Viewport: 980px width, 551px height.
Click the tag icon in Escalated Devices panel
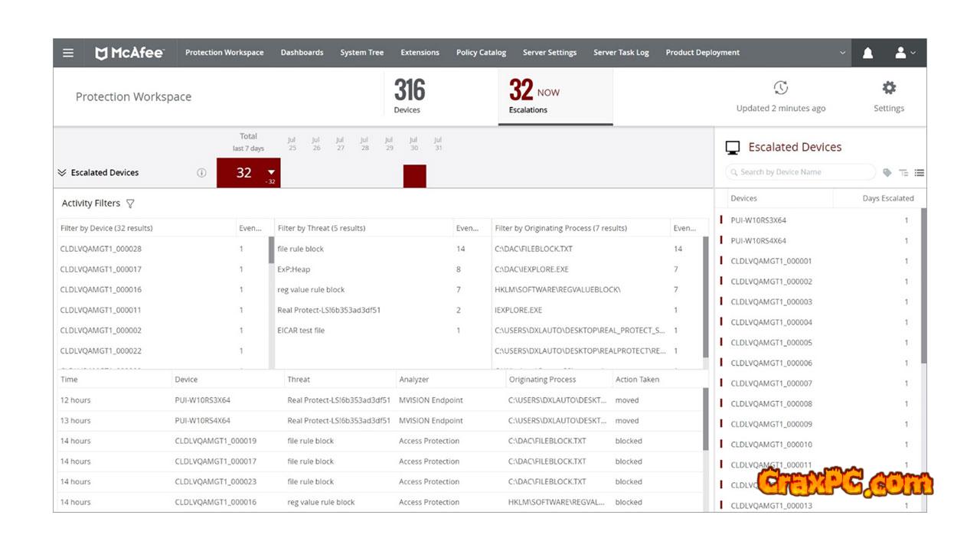[x=887, y=173]
